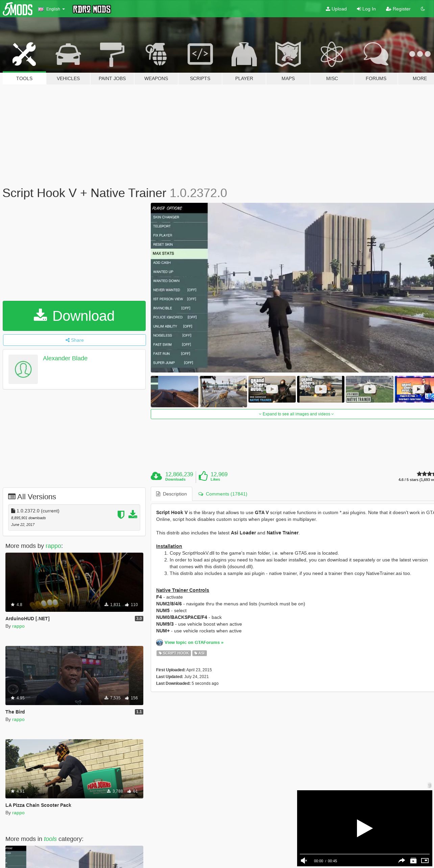Open the video player playlist icon
The width and height of the screenshot is (434, 868).
[x=413, y=861]
